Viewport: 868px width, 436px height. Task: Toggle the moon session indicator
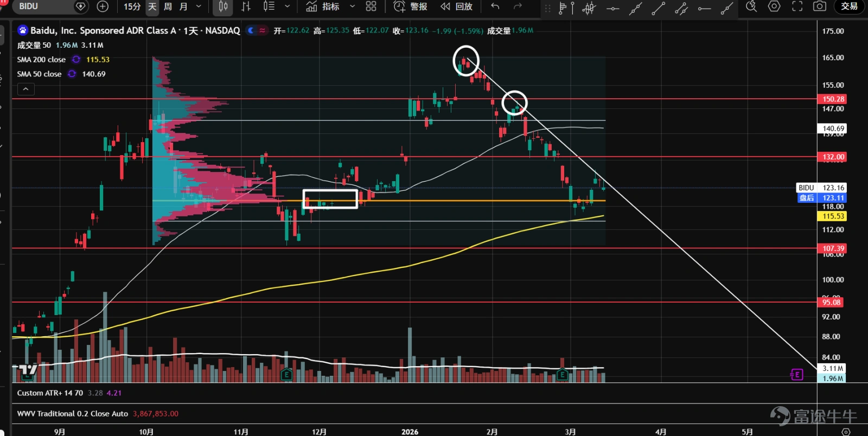(x=251, y=30)
